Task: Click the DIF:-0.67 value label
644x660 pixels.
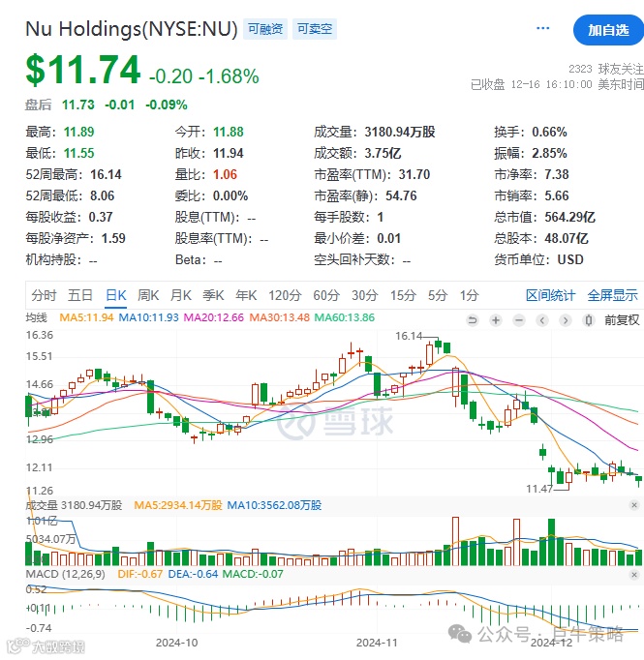Action: point(139,574)
